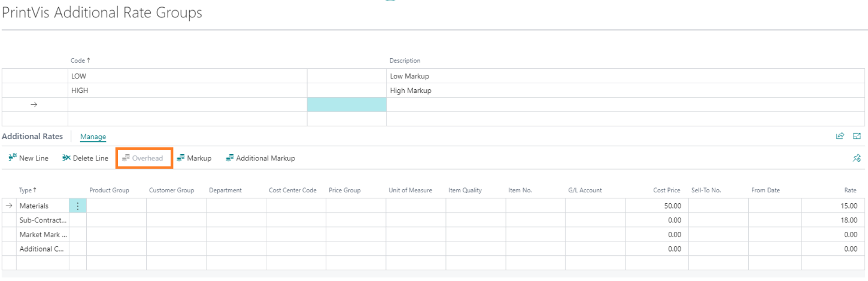Click the Department column header

pos(225,191)
